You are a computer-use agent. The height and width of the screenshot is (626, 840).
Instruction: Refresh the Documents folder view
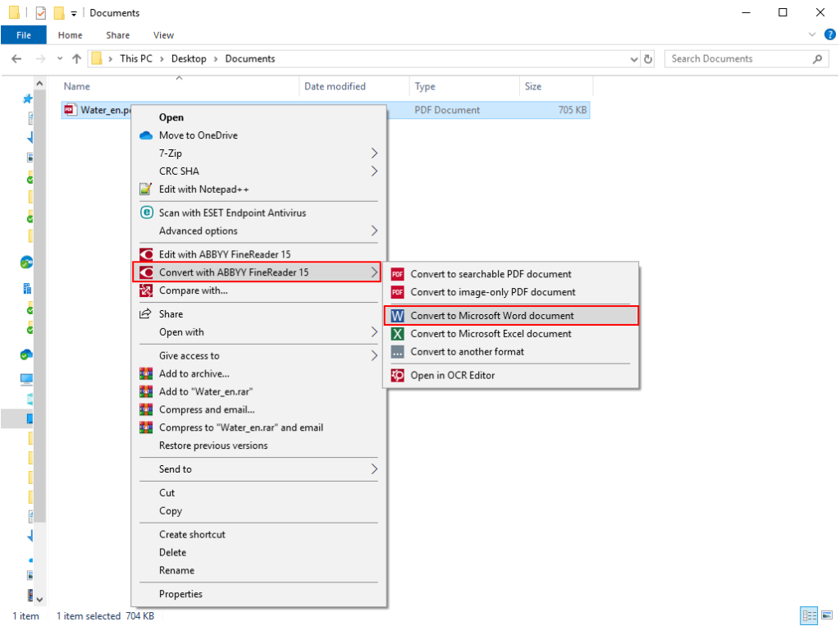coord(648,59)
